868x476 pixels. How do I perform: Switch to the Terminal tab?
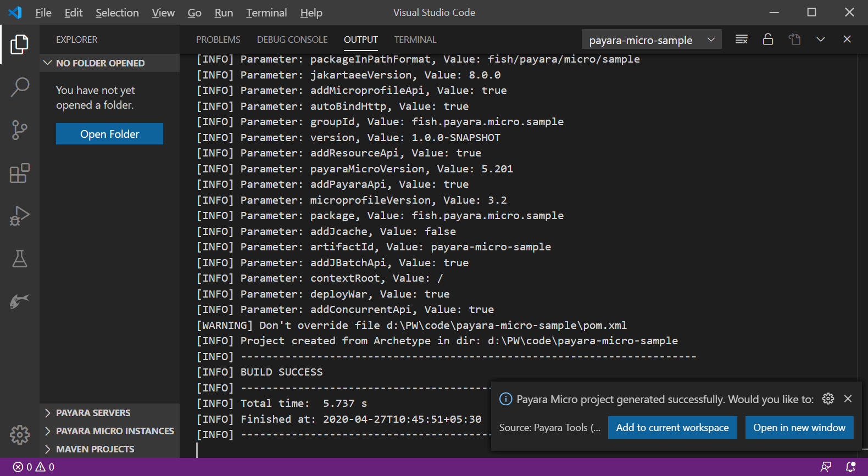(415, 40)
